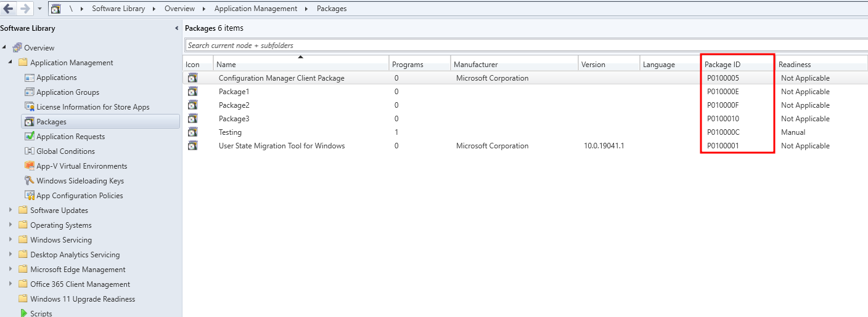The height and width of the screenshot is (317, 868).
Task: Click User State Migration Tool for Windows
Action: point(282,146)
